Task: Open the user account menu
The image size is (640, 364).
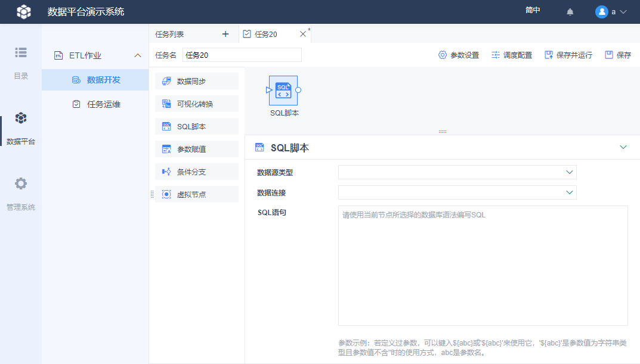Action: pyautogui.click(x=611, y=12)
